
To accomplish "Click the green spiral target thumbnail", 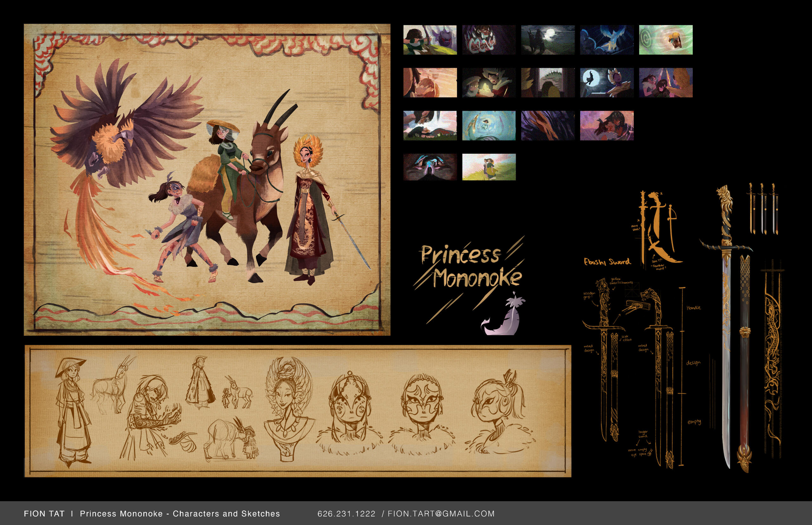I will click(x=665, y=40).
